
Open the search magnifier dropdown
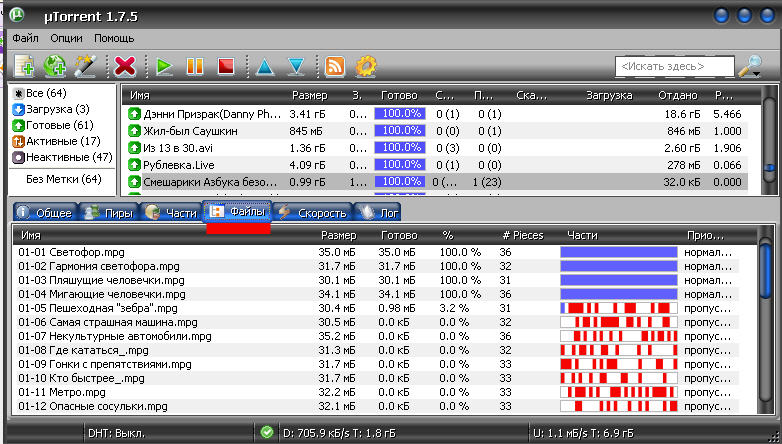pyautogui.click(x=751, y=66)
